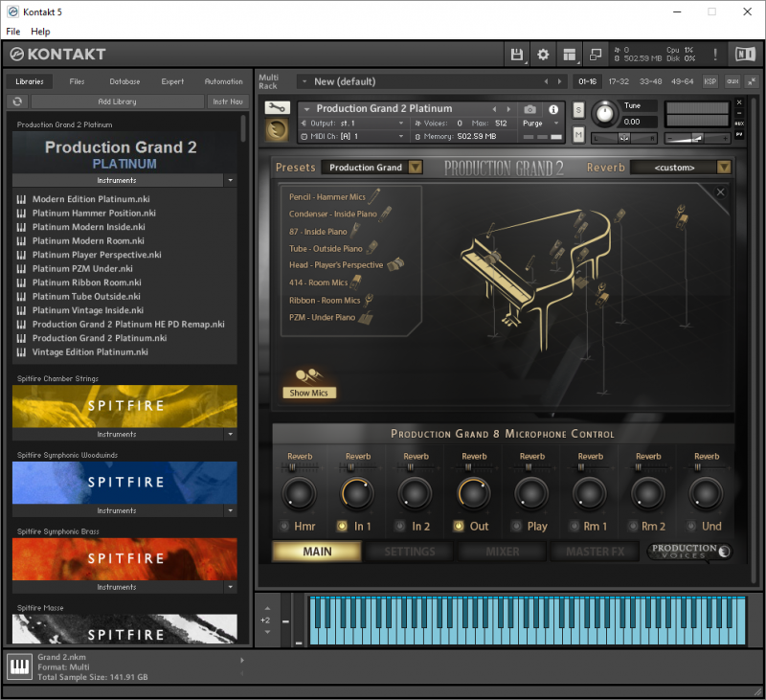Screen dimensions: 766x700
Task: Open the Presets Production Grand dropdown
Action: click(x=372, y=167)
